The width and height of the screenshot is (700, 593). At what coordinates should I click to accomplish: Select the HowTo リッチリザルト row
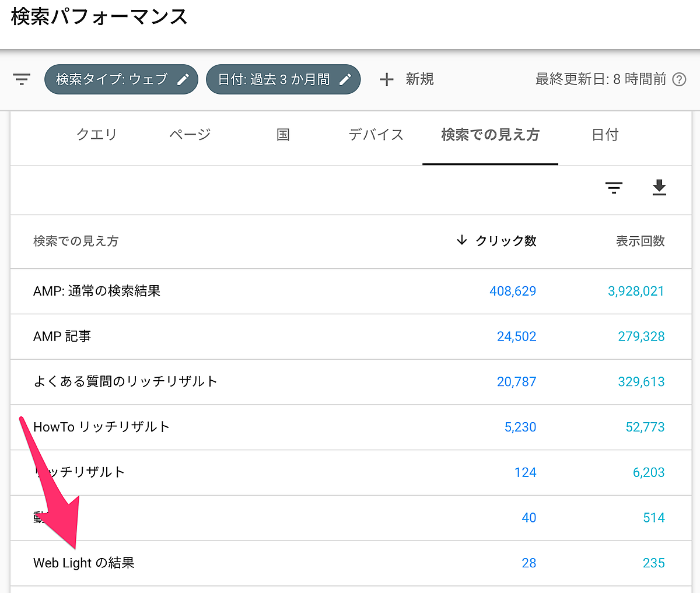101,427
